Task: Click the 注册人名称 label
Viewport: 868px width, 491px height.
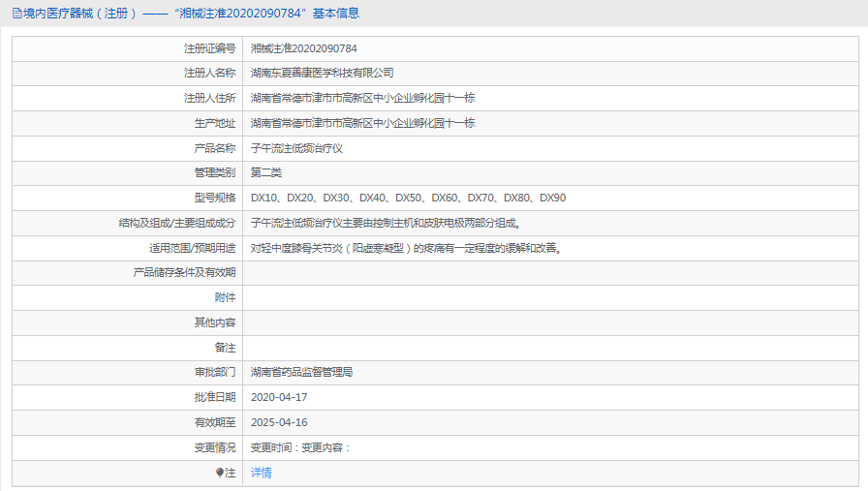Action: click(210, 73)
